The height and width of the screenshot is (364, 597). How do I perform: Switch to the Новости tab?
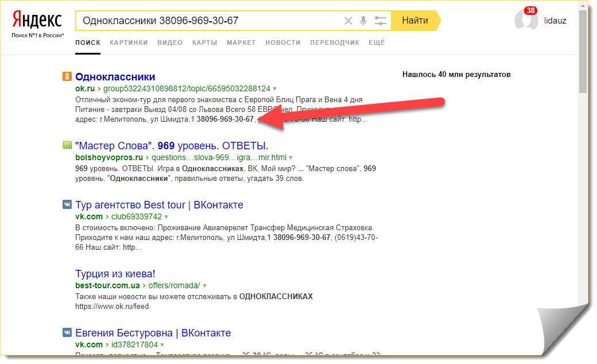coord(283,42)
